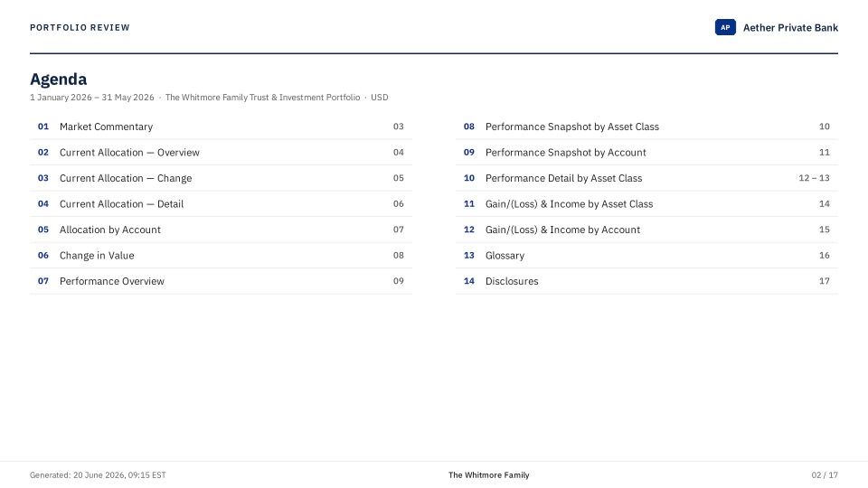Open Change in Value agenda item

[x=221, y=255]
